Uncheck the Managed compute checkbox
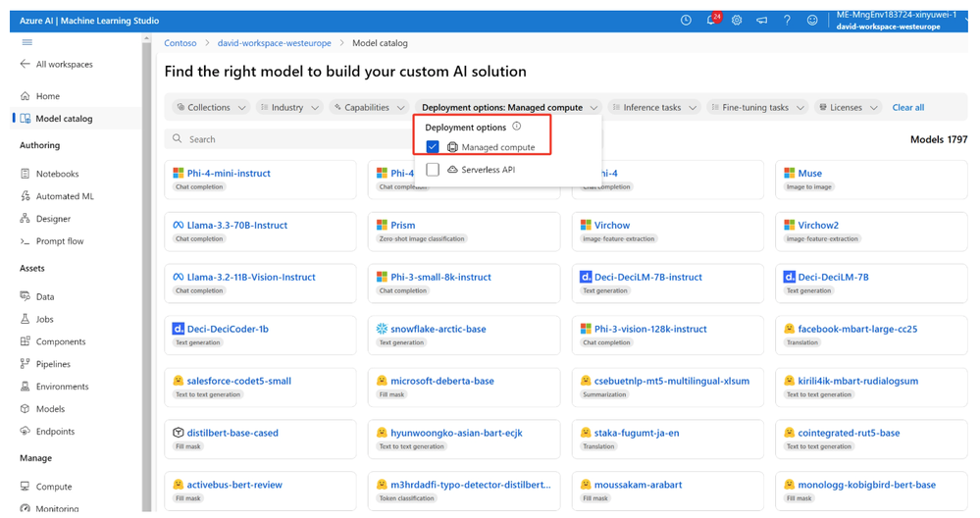 click(x=433, y=147)
